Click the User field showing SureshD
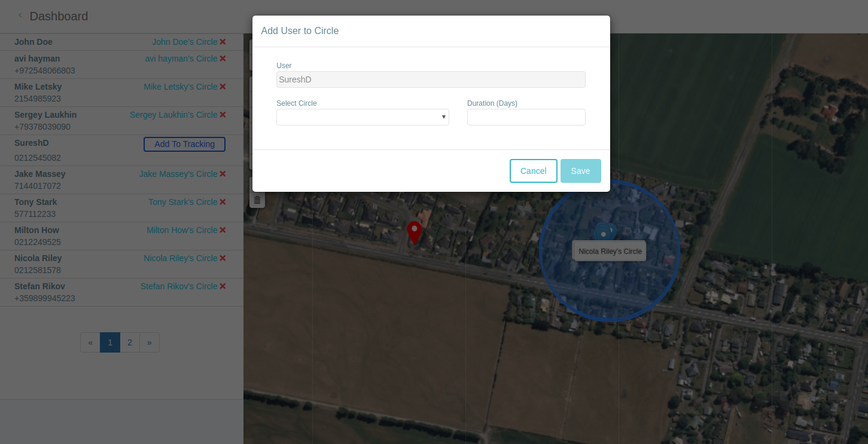868x444 pixels. pyautogui.click(x=431, y=79)
